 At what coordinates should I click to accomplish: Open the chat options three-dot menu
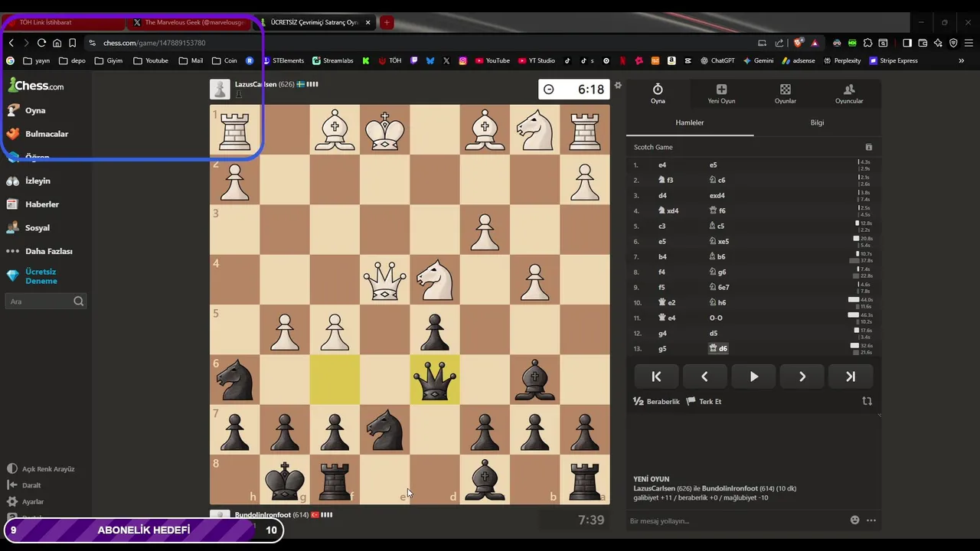click(871, 520)
